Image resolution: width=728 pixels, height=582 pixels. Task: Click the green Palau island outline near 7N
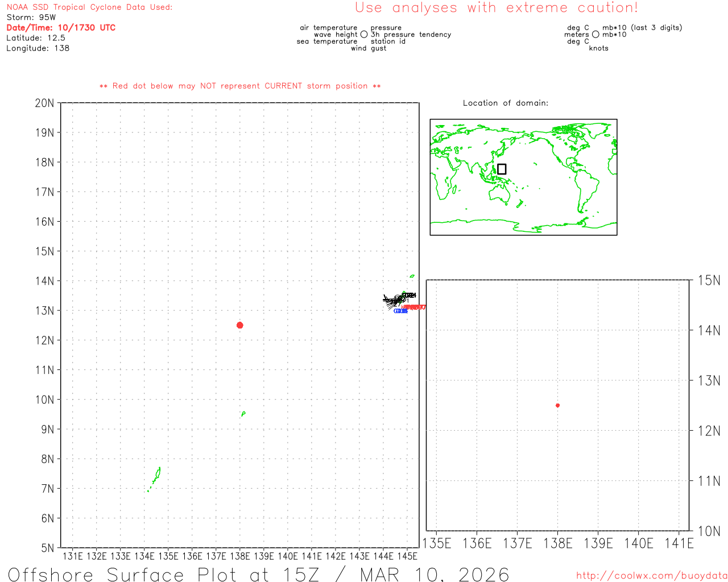tap(154, 479)
